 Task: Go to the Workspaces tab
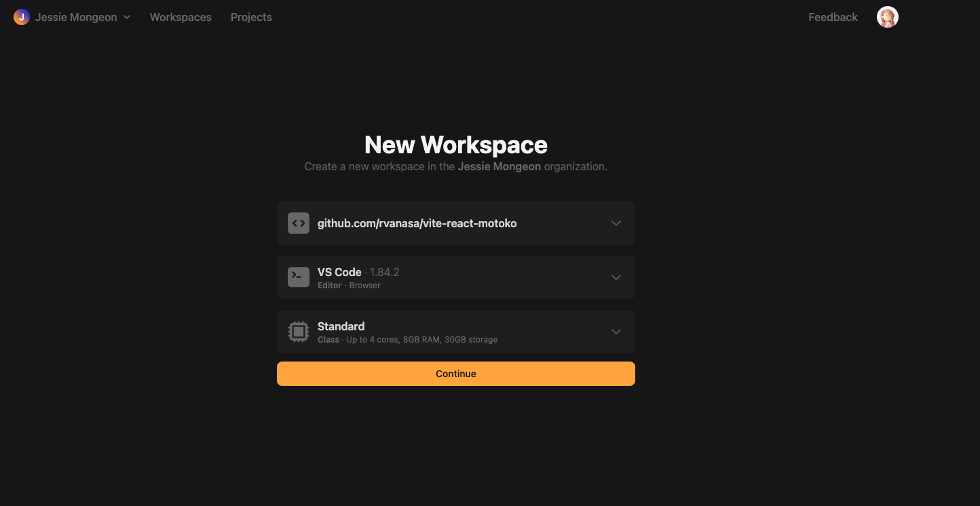tap(181, 17)
